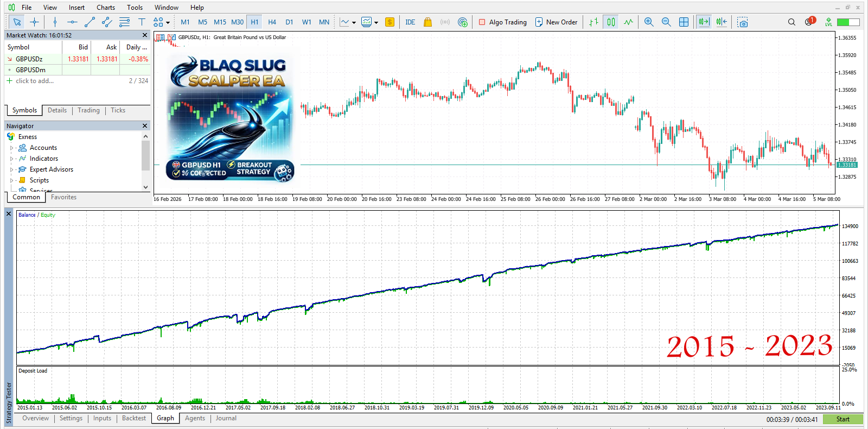Click the LVL level indicator icon
The width and height of the screenshot is (868, 429).
(x=828, y=22)
